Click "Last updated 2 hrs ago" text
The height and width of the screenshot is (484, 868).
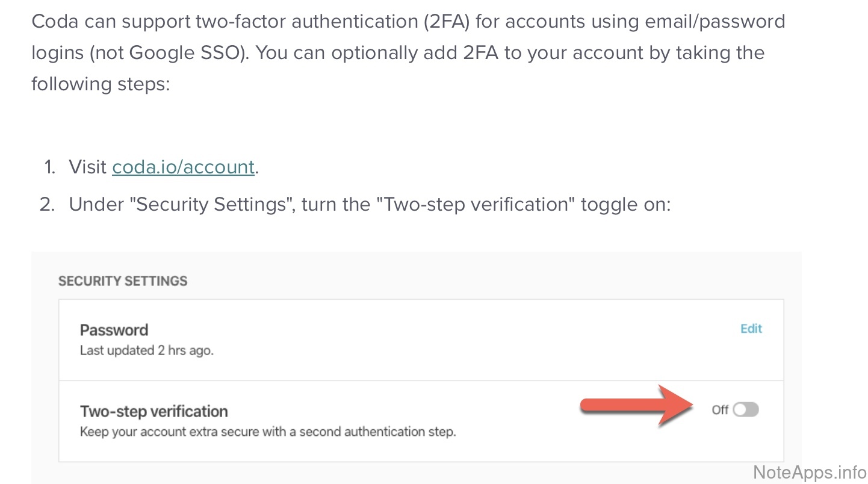coord(146,350)
